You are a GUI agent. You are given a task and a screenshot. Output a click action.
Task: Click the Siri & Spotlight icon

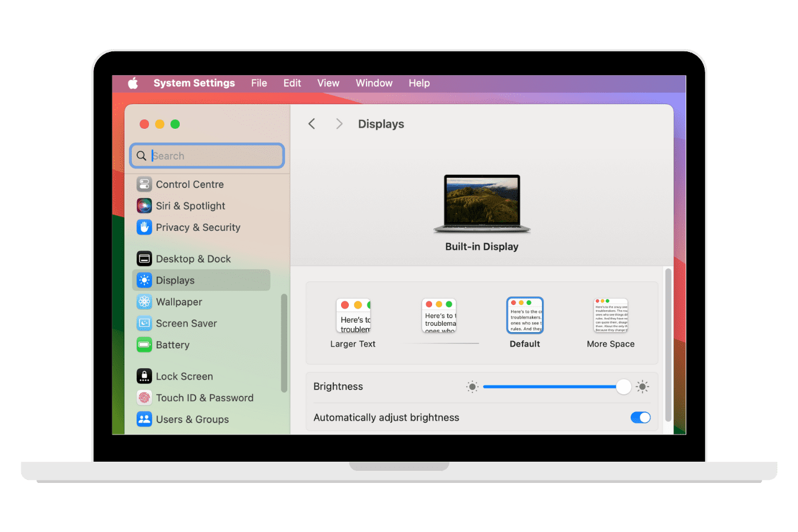[144, 206]
